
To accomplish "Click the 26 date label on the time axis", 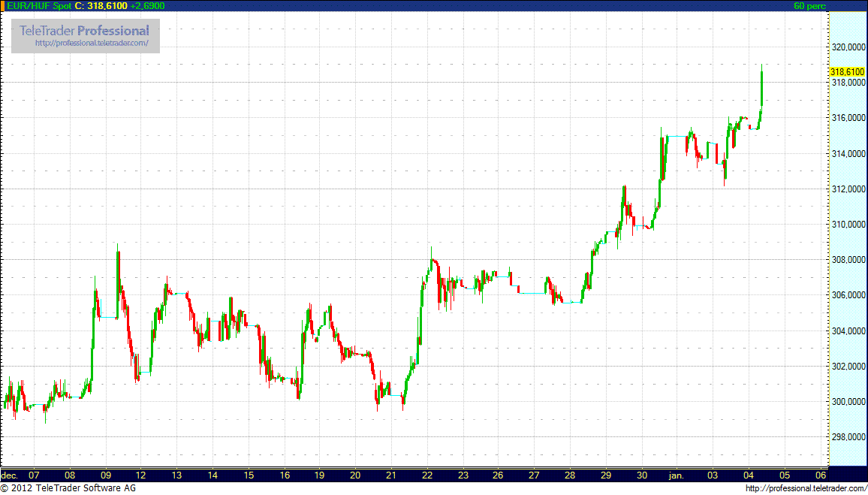I will tap(499, 475).
